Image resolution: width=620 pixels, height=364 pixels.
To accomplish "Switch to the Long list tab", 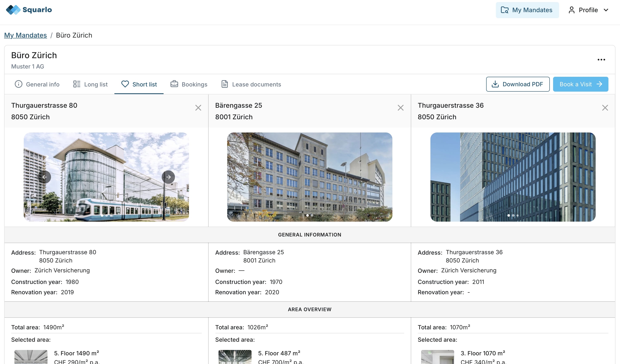I will click(90, 84).
